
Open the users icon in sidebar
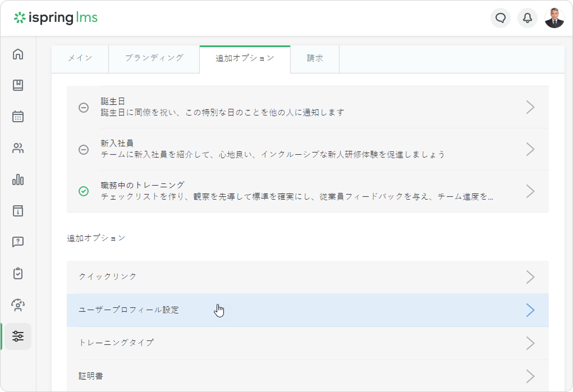pyautogui.click(x=18, y=149)
